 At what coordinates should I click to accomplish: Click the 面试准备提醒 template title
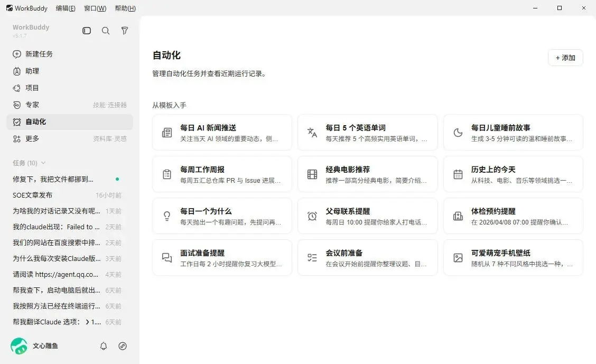point(202,253)
